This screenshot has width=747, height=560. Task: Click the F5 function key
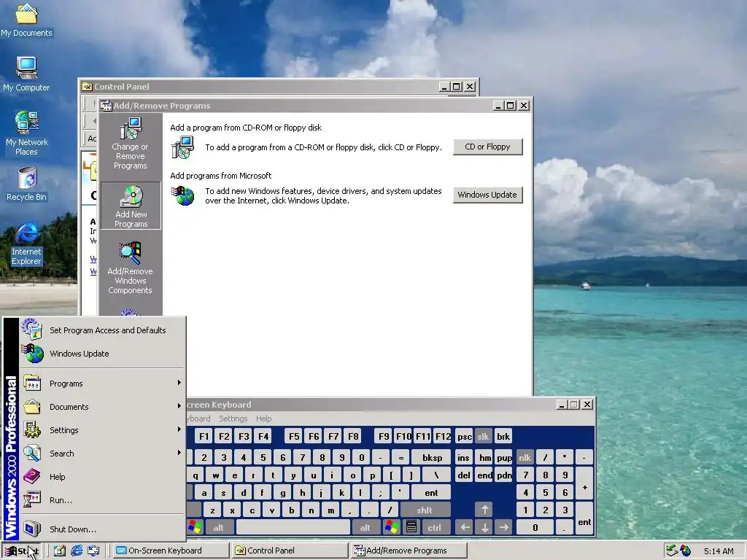click(x=294, y=436)
